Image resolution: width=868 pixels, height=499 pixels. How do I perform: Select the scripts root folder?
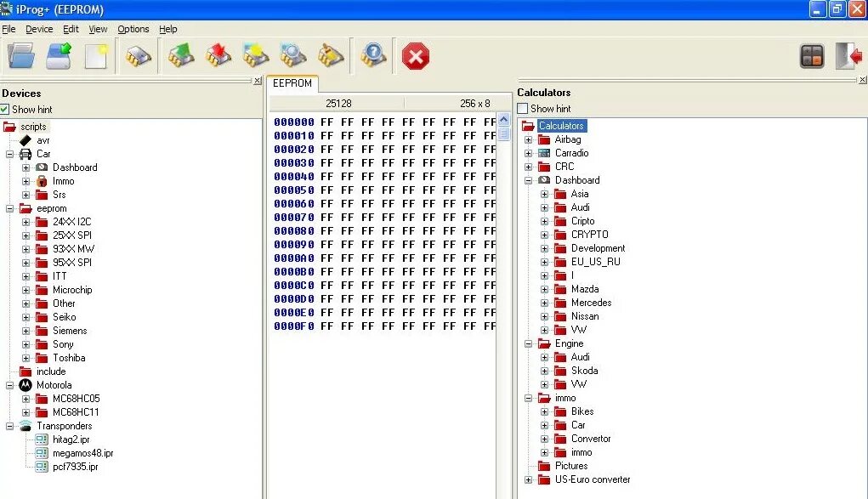pos(33,127)
